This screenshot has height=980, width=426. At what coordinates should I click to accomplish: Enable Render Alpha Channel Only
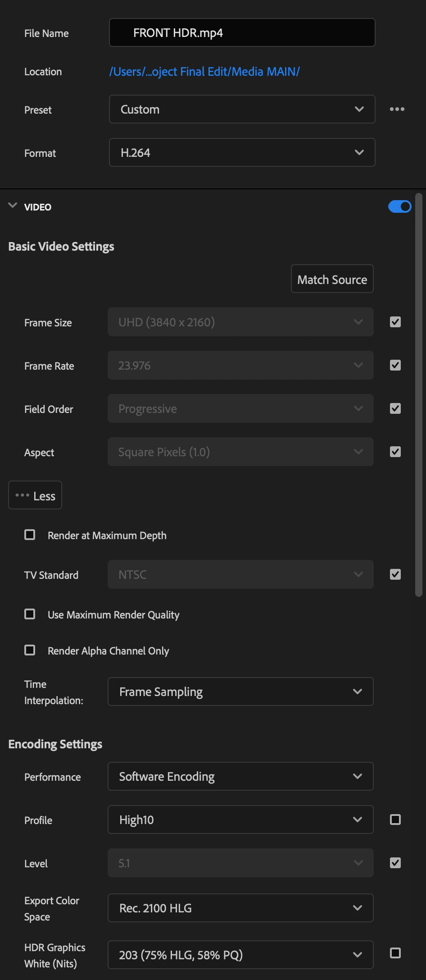[30, 650]
